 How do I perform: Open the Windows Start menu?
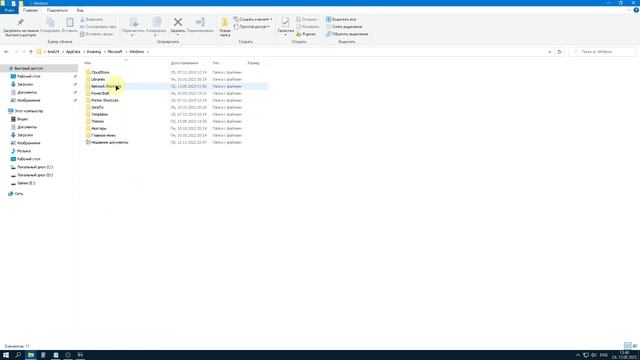pyautogui.click(x=6, y=355)
